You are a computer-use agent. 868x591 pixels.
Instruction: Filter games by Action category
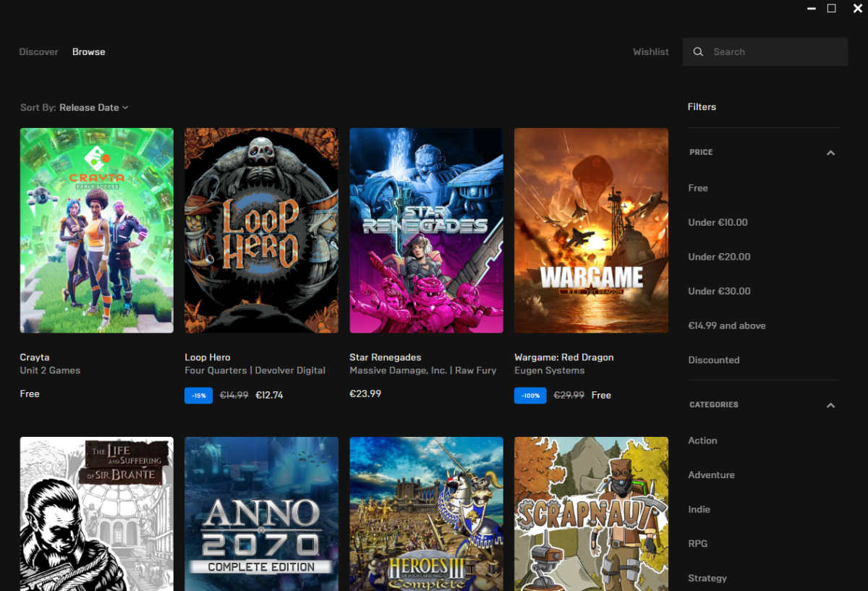pos(702,441)
